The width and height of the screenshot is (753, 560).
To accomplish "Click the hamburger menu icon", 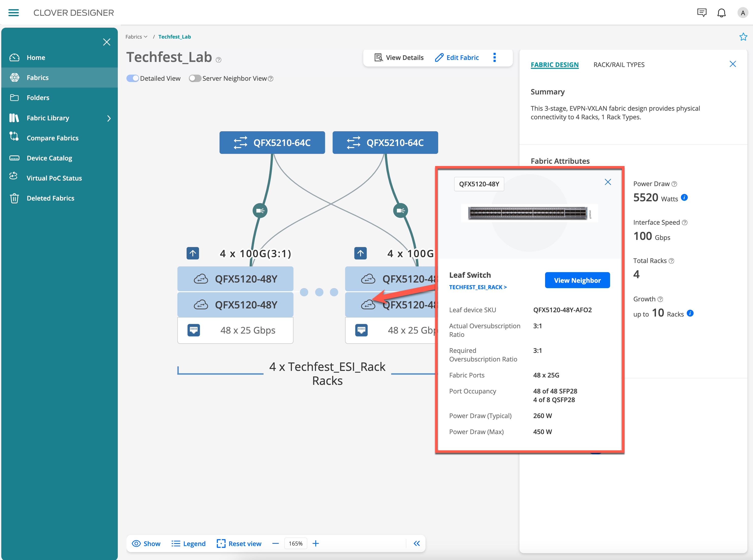I will click(x=13, y=13).
